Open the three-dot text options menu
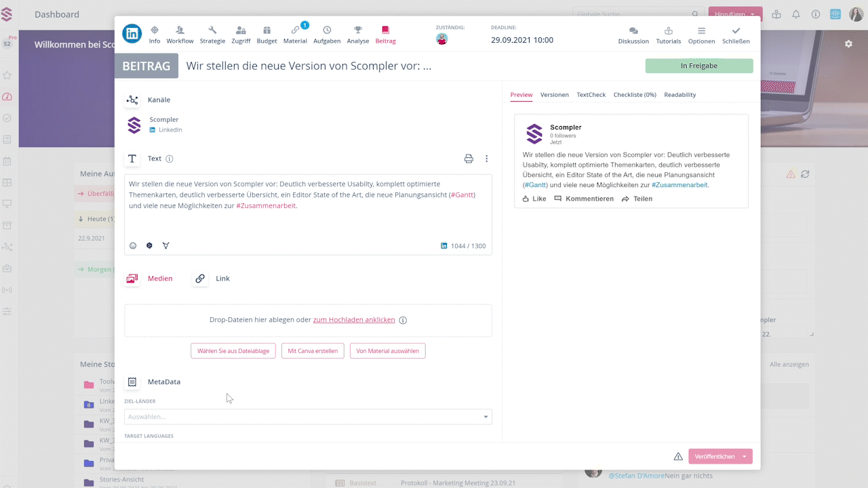This screenshot has width=868, height=488. (x=486, y=159)
